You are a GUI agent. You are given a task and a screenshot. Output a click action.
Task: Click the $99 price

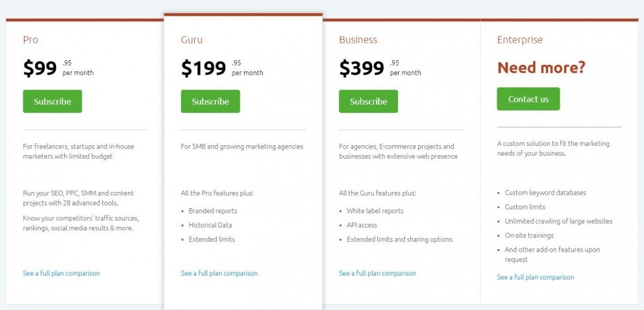click(40, 68)
